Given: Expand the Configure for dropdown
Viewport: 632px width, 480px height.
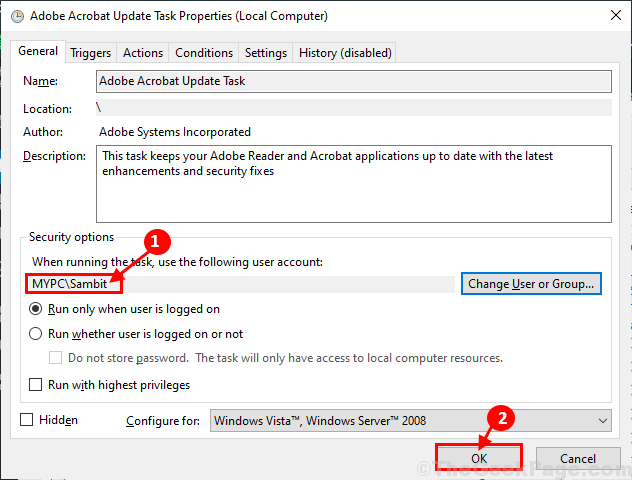Looking at the screenshot, I should coord(410,421).
